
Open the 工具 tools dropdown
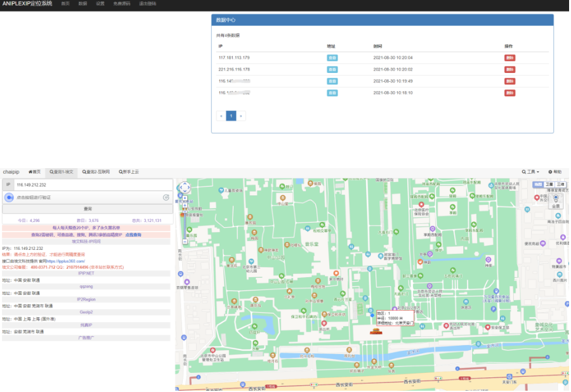point(530,172)
